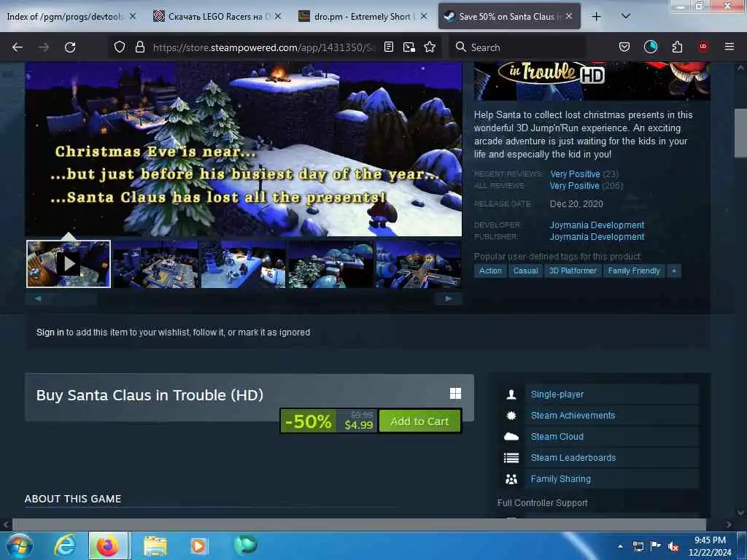
Task: Go back to the previous page
Action: tap(18, 47)
